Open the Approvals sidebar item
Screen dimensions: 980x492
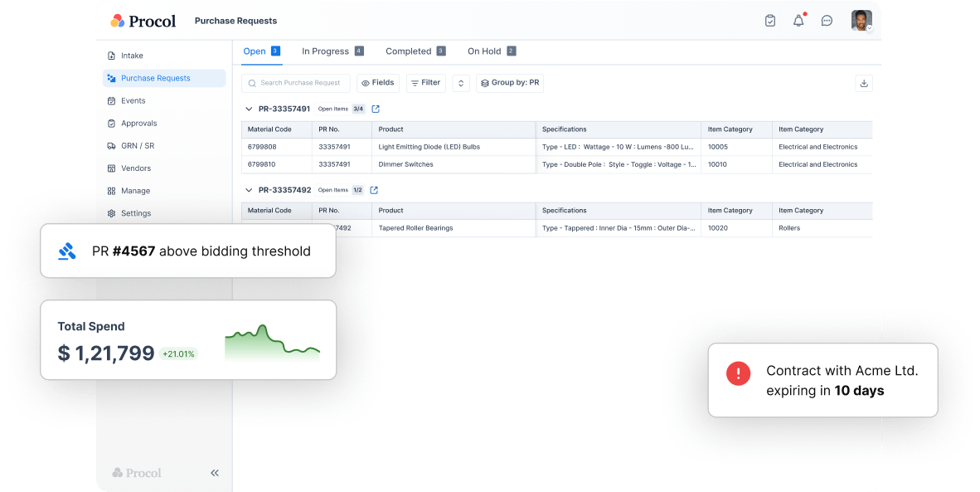[x=138, y=124]
